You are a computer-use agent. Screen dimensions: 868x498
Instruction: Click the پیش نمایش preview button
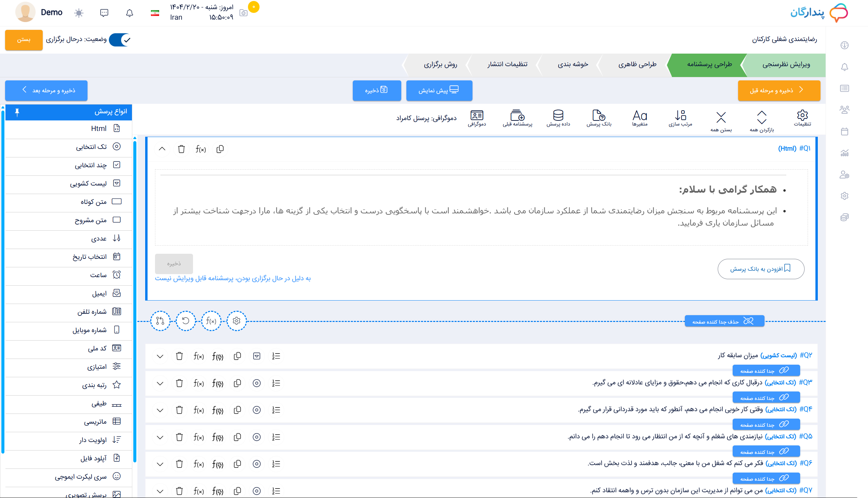[439, 90]
